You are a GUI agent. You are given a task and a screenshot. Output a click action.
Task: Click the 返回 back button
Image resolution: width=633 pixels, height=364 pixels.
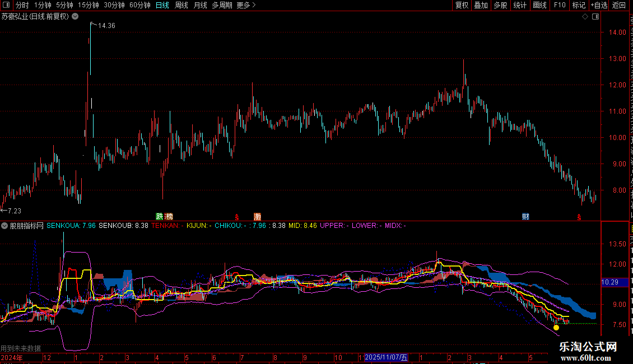(x=618, y=5)
